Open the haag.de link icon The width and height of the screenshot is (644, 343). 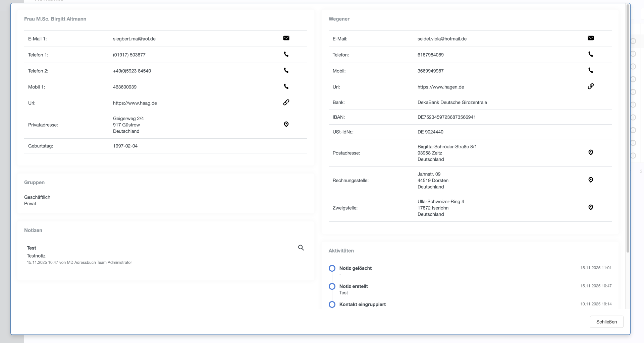coord(286,102)
